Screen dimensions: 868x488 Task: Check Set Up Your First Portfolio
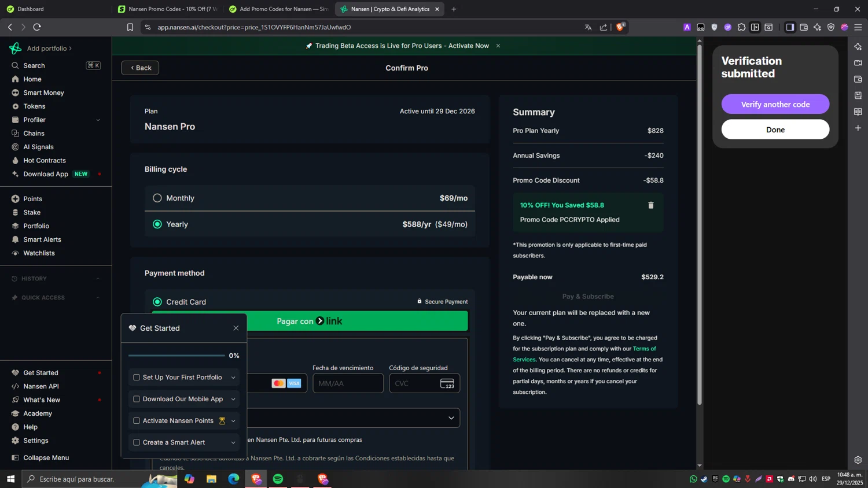point(137,378)
